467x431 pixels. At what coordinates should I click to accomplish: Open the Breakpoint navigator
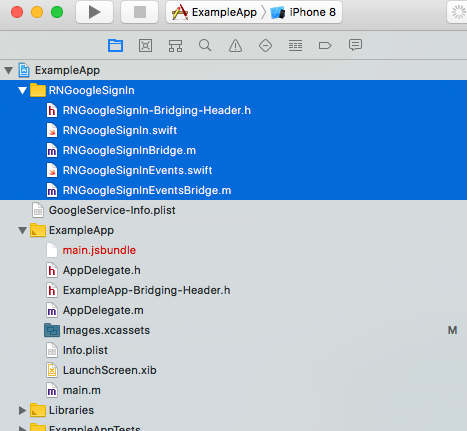tap(325, 45)
